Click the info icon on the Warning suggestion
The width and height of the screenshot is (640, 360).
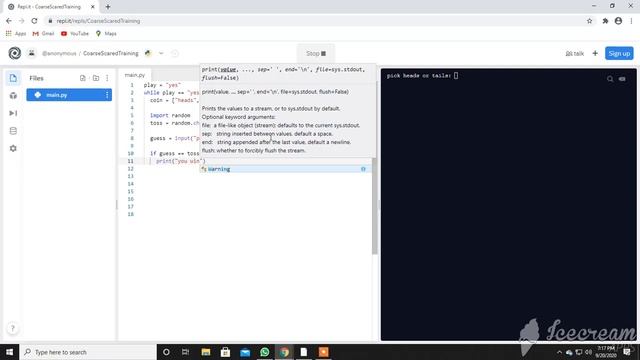[x=363, y=169]
